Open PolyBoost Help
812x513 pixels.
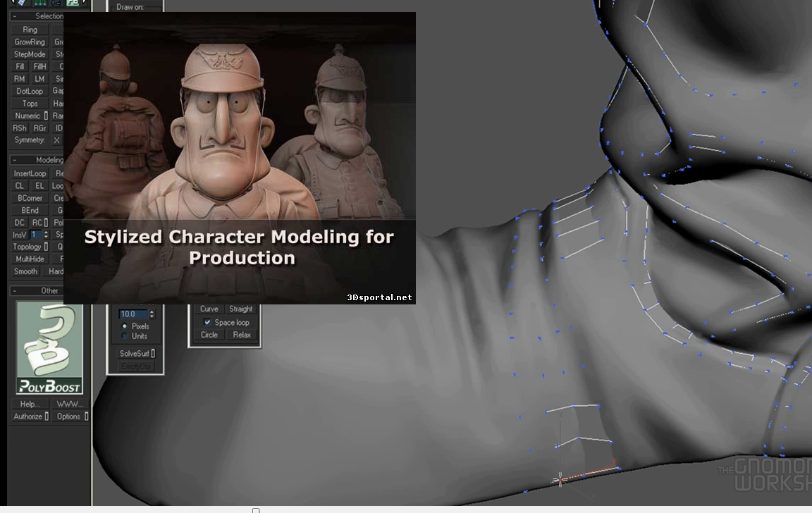click(x=30, y=404)
